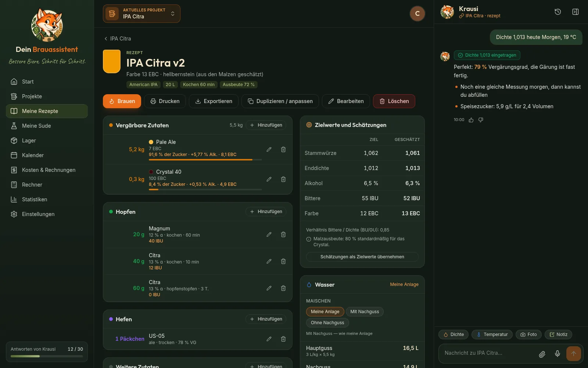
Task: Select the Ohne Nachguss mash option
Action: click(327, 323)
